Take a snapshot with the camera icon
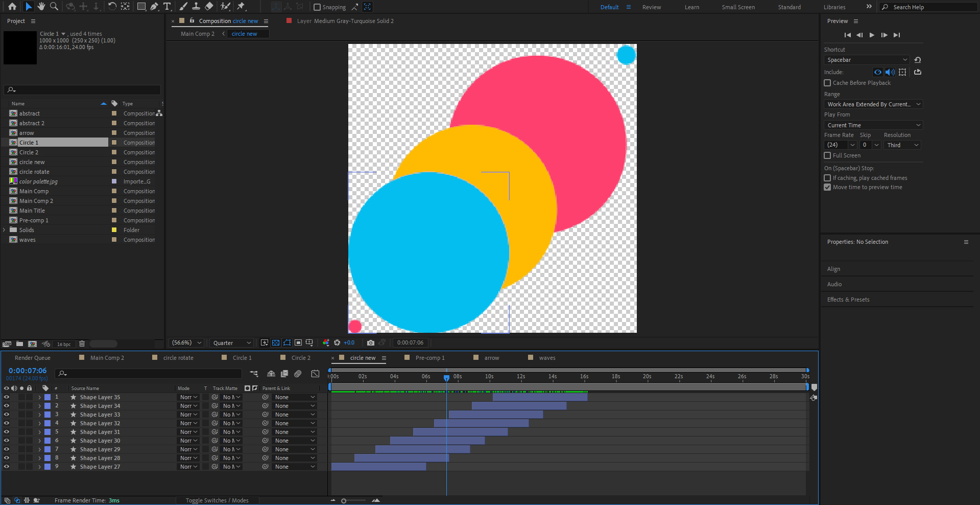 click(371, 343)
